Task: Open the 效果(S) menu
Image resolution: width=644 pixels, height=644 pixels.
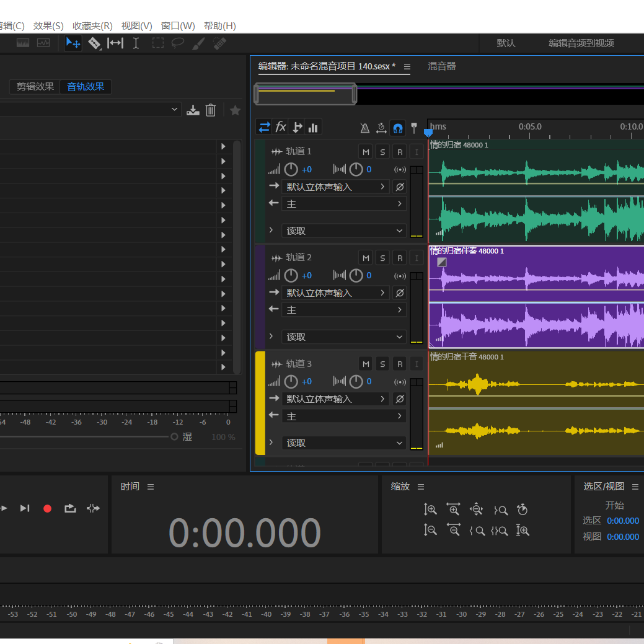Action: tap(48, 26)
